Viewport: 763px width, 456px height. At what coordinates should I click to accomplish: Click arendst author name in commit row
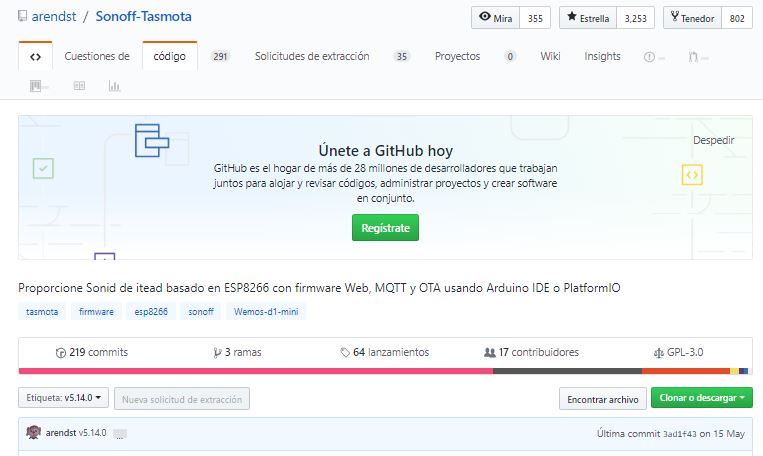tap(61, 433)
